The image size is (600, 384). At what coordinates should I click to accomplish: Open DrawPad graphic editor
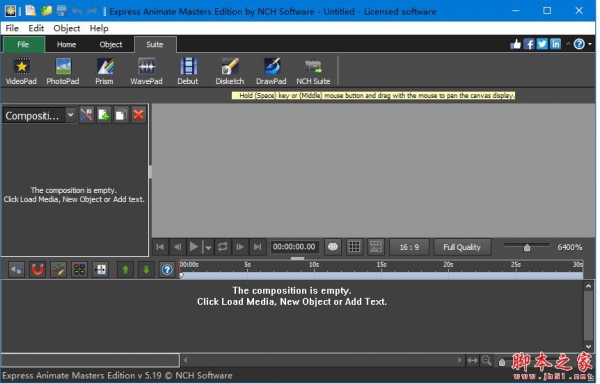271,71
